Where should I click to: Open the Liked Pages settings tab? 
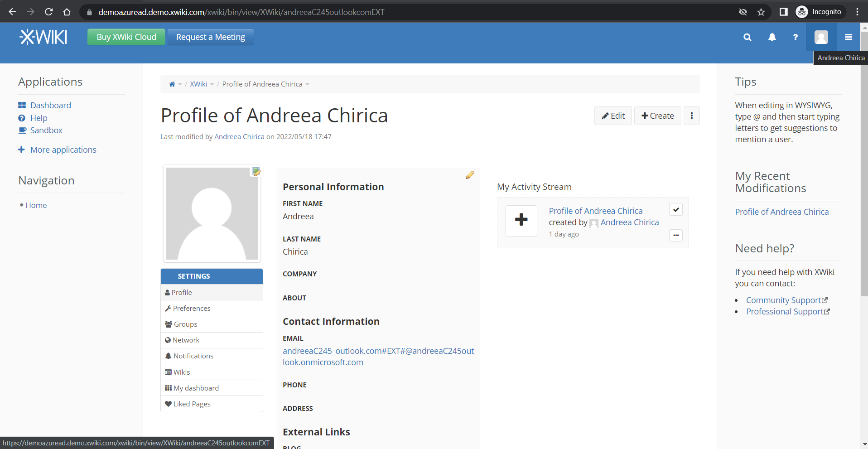pyautogui.click(x=212, y=404)
